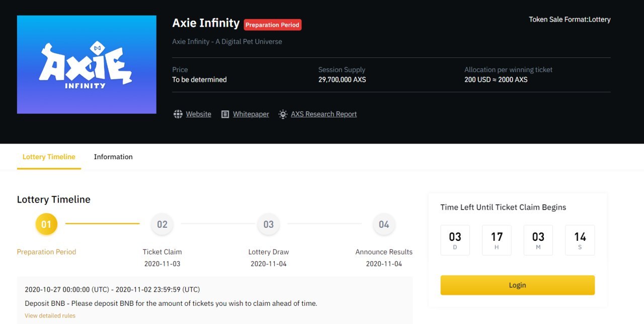Screen dimensions: 644x324
Task: Click the 'Axie Infinity - A Digital Pet Universe' subtitle
Action: click(227, 41)
